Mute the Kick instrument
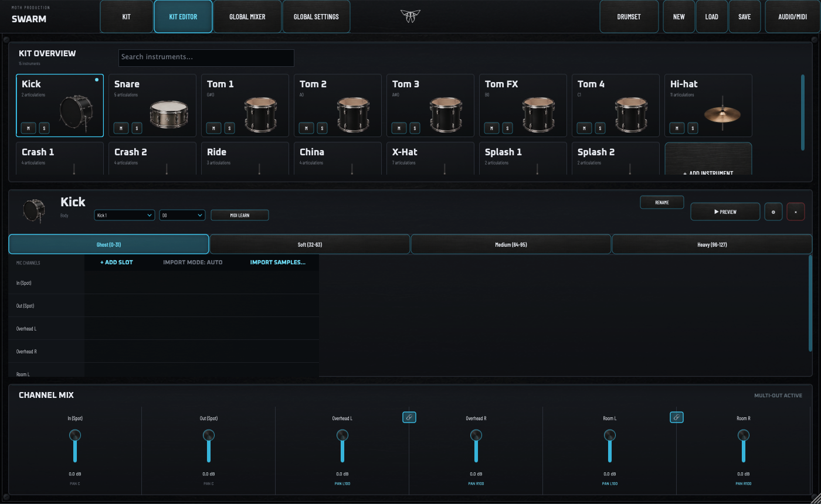Screen dimensions: 821x504 [28, 128]
